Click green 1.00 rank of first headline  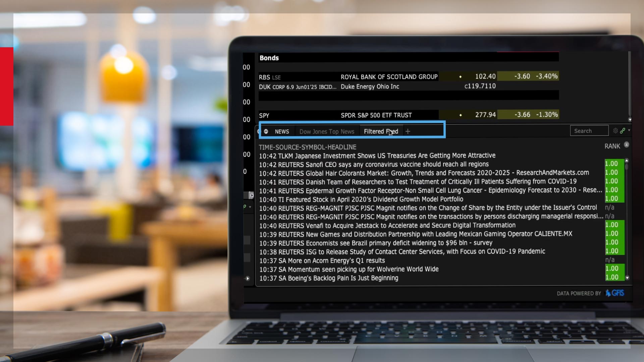(x=611, y=164)
